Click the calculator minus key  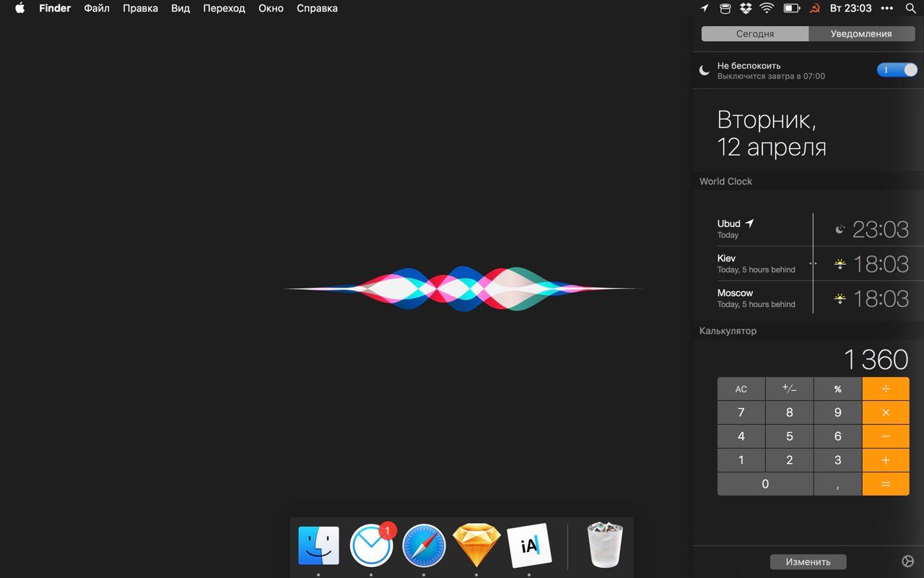(886, 436)
